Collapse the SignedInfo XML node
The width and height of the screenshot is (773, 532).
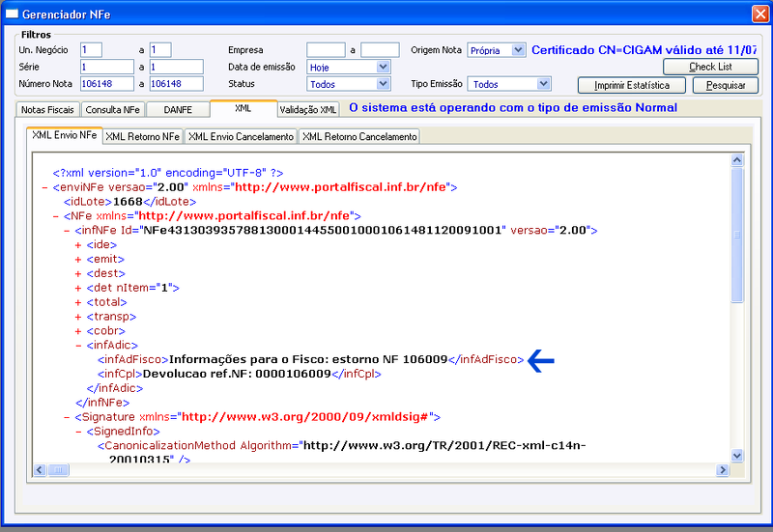tap(78, 432)
